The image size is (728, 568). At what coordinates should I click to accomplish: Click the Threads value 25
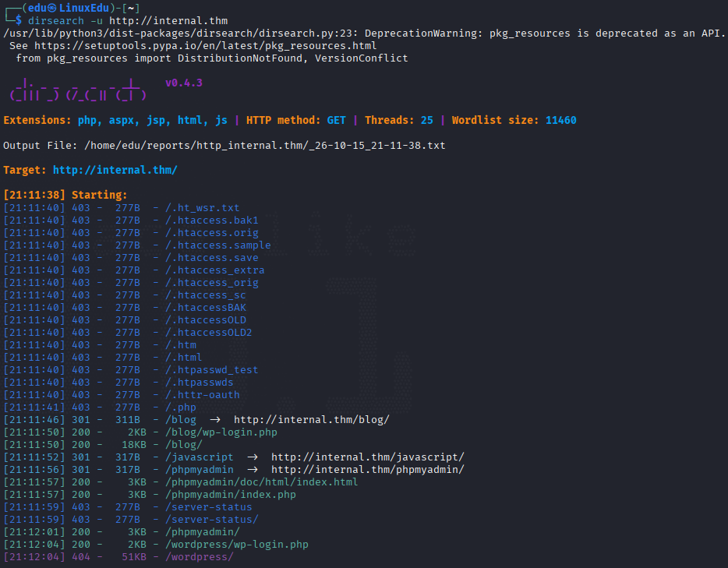click(426, 121)
